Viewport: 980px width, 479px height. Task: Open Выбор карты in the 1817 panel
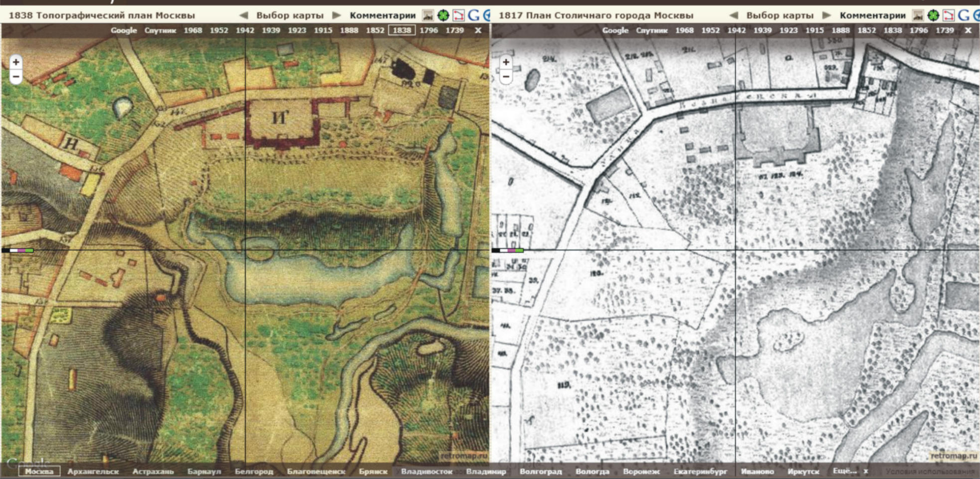click(x=780, y=15)
